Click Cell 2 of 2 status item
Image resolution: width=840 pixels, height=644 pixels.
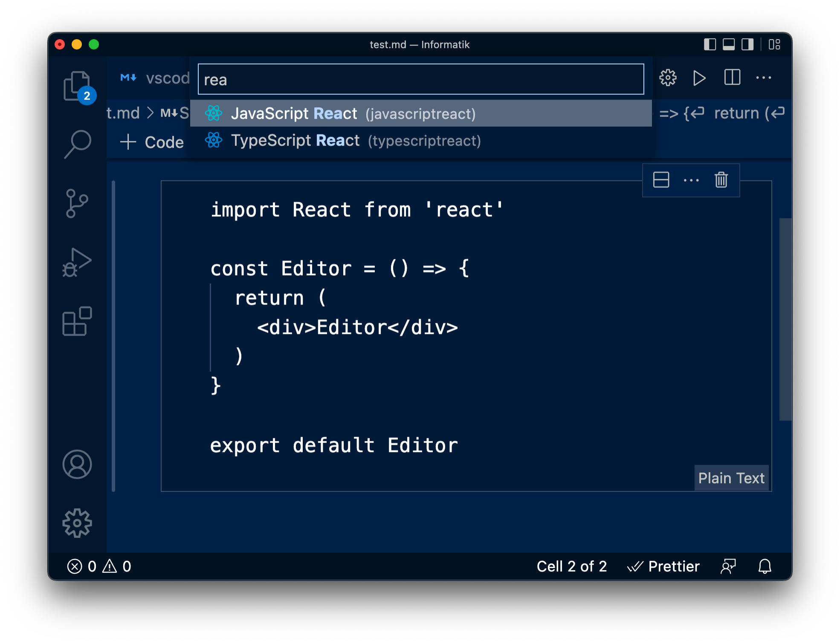(x=571, y=566)
